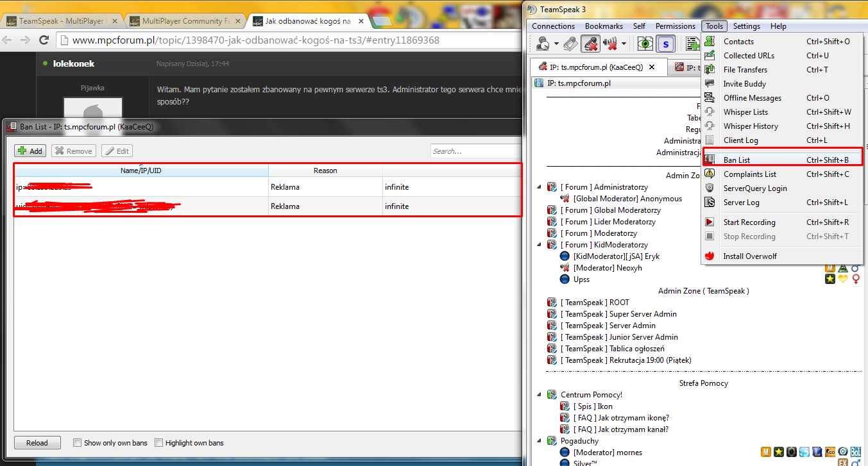Close the ts.mpcforum.pl (KaaCeeQ) server tab

pos(652,67)
